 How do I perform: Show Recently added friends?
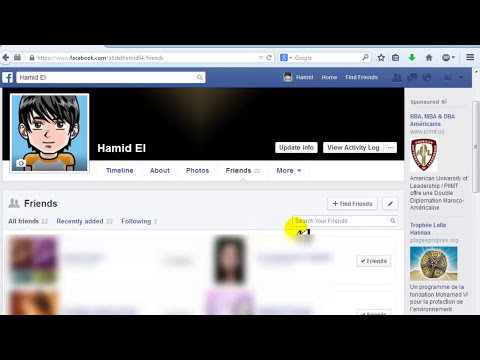85,221
